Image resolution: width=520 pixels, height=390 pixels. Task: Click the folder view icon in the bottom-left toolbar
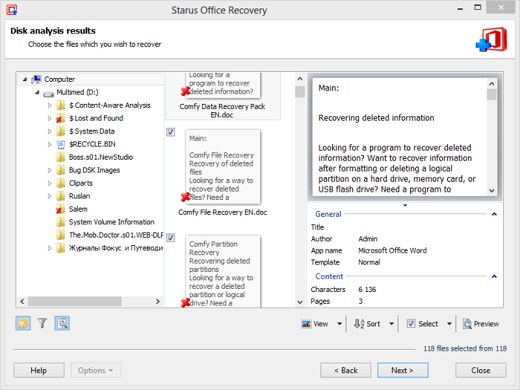coord(23,323)
